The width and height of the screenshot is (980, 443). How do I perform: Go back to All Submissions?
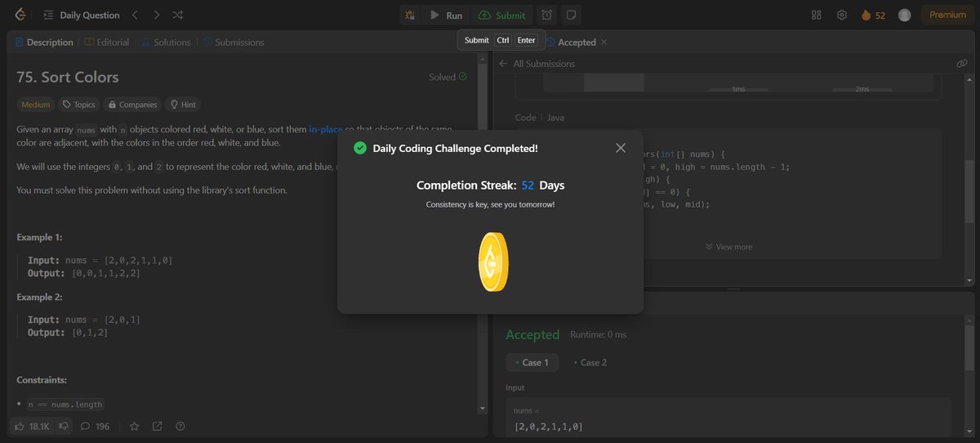[x=537, y=64]
